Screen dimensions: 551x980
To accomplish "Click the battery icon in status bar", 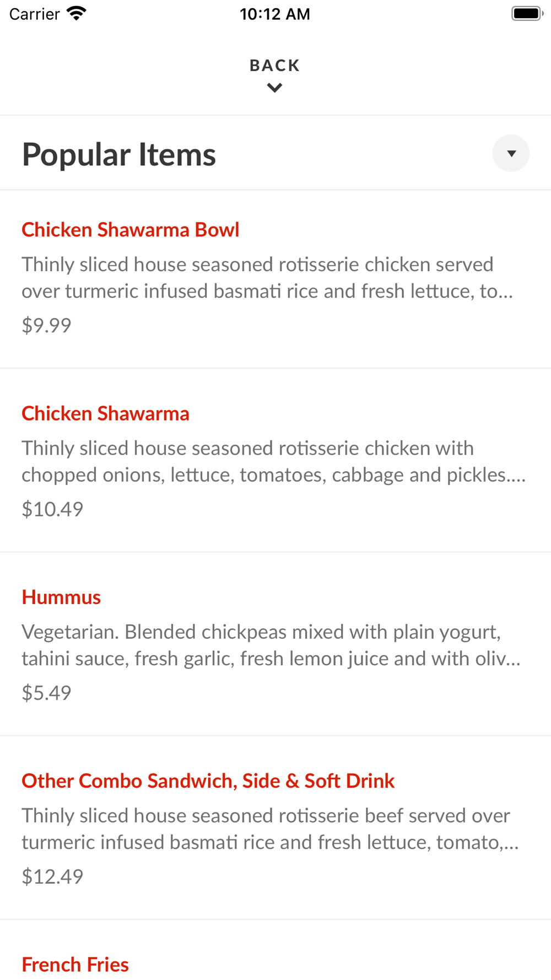I will coord(527,13).
